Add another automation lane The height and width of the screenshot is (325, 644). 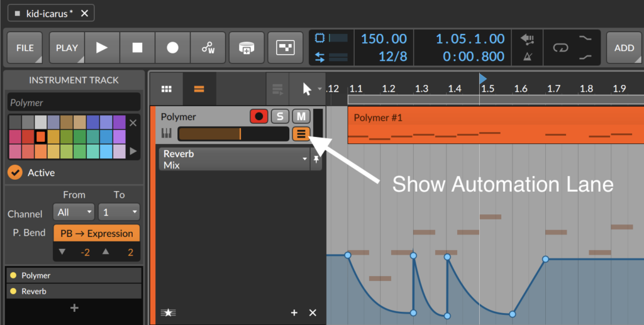294,312
